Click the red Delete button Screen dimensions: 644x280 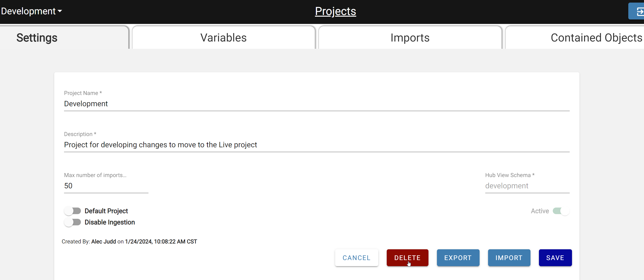pyautogui.click(x=407, y=257)
